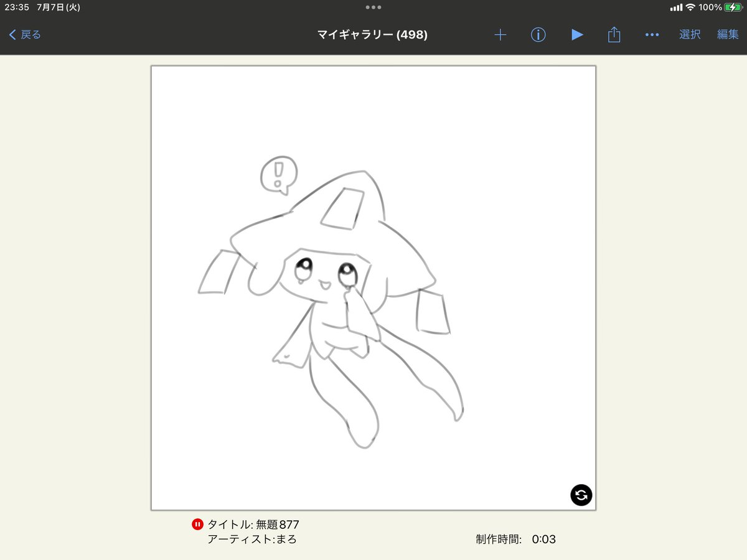Open artwork info with the circled i

tap(538, 35)
